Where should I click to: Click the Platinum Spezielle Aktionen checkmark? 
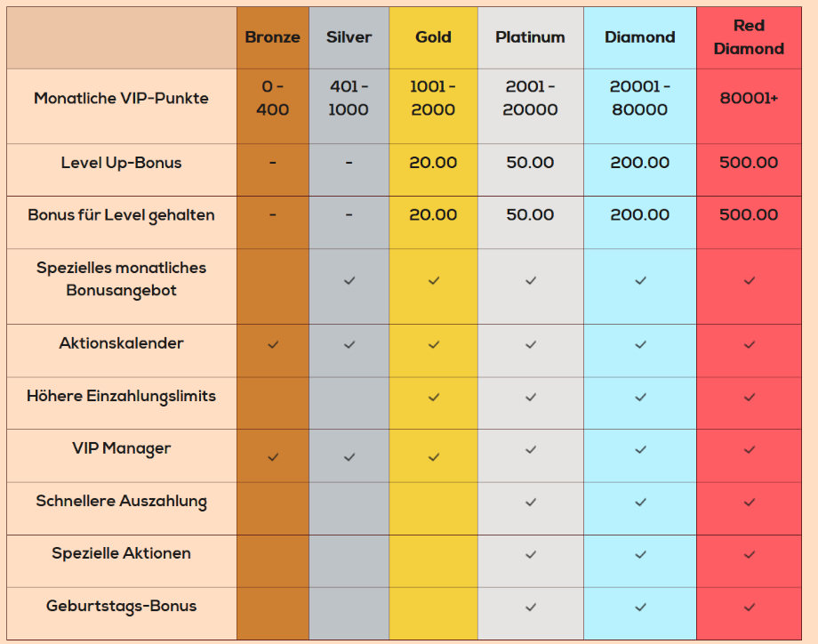pyautogui.click(x=531, y=555)
